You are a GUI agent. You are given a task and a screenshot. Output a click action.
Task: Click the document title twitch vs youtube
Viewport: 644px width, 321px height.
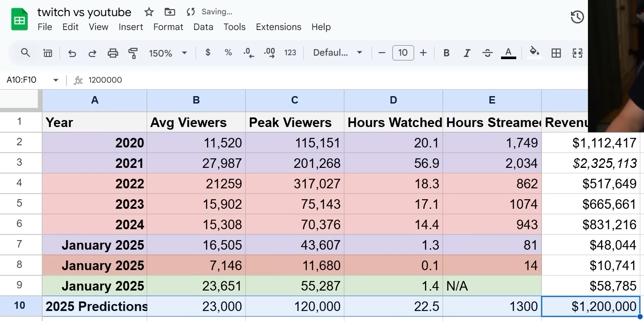[84, 12]
